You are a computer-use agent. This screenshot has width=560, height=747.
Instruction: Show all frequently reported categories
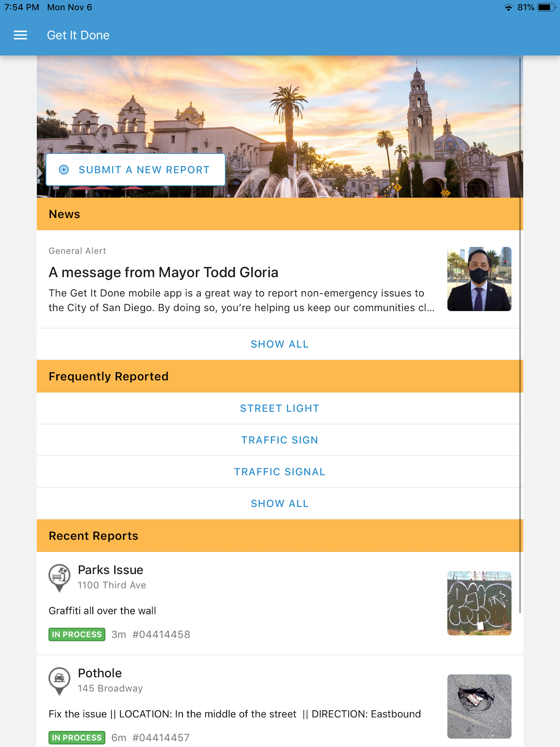(280, 504)
